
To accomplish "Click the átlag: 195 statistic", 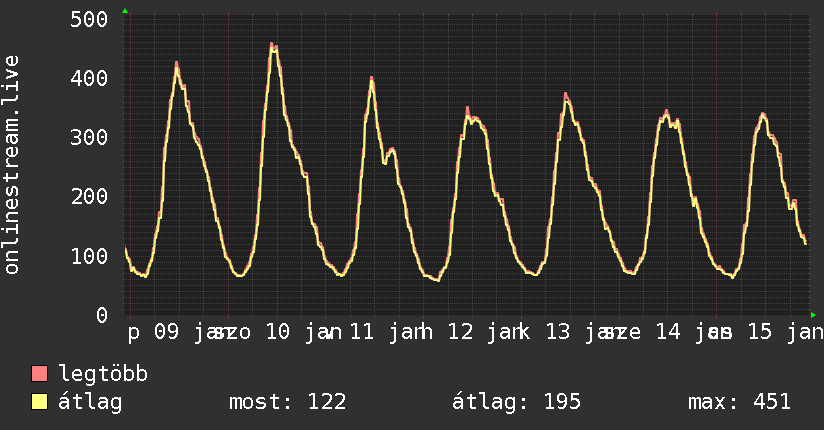I will 517,402.
